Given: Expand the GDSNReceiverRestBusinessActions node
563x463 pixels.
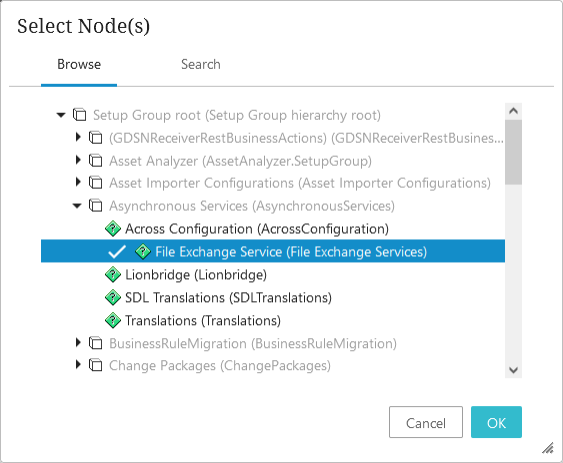Looking at the screenshot, I should 78,137.
